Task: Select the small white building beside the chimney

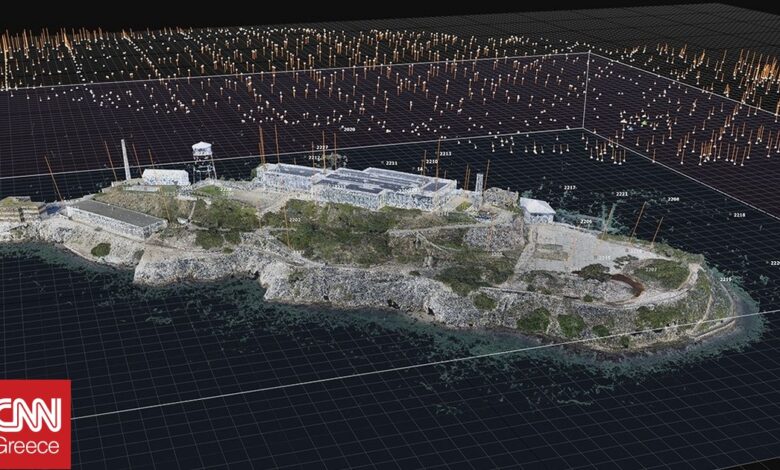Action: [x=165, y=177]
